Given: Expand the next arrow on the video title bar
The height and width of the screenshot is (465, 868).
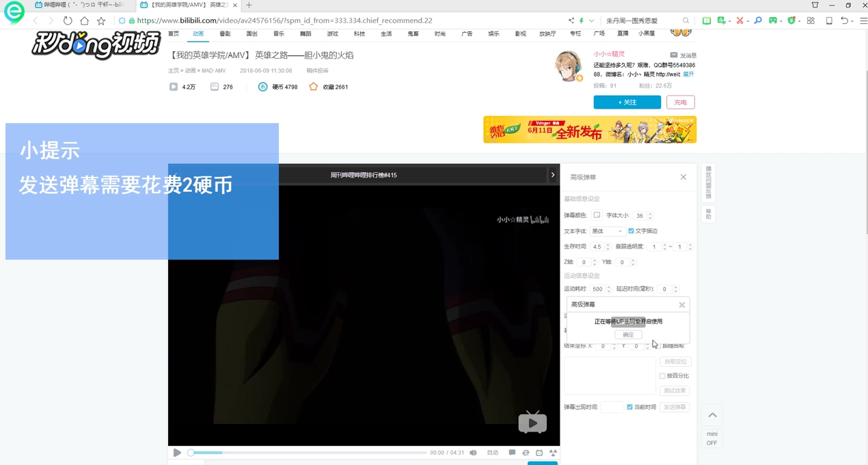Looking at the screenshot, I should click(x=552, y=175).
